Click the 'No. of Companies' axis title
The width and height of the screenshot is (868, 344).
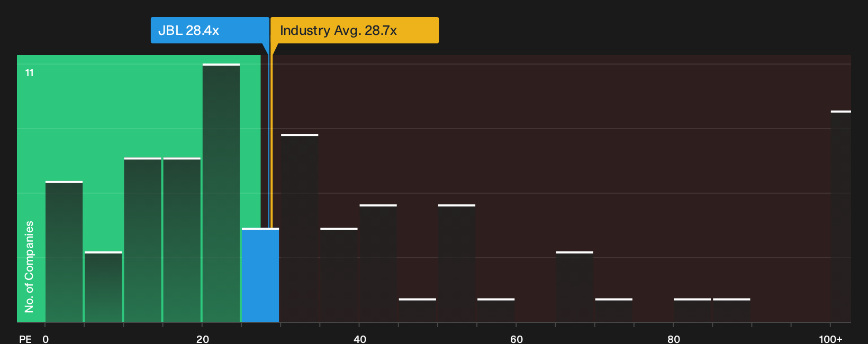(29, 267)
